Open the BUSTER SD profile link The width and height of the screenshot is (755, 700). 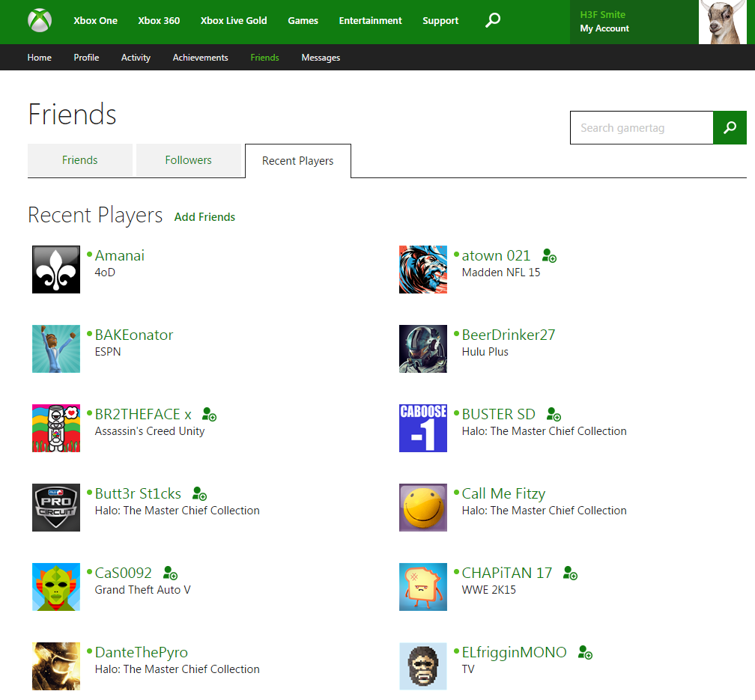(498, 415)
